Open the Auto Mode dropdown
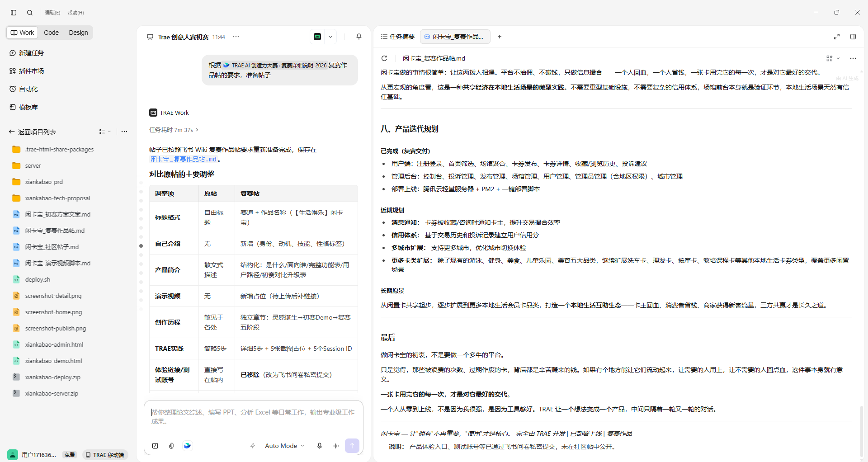Screen dimensions: 868x462 click(284, 446)
